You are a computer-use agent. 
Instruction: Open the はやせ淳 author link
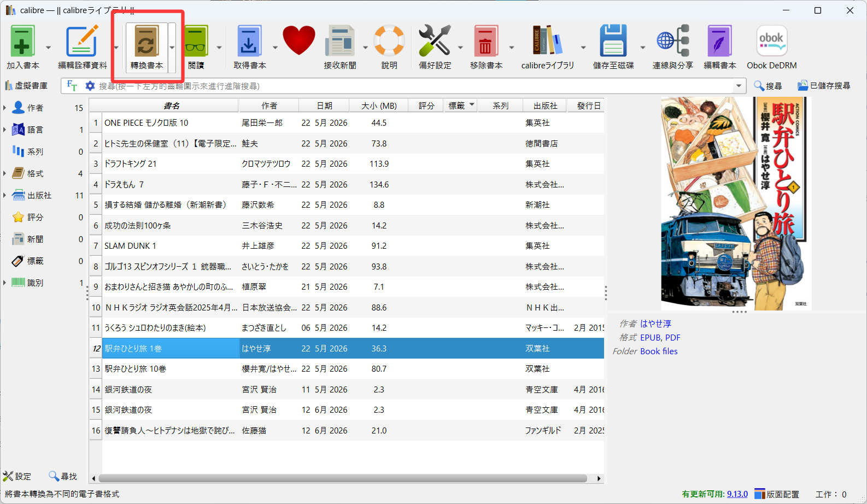656,324
